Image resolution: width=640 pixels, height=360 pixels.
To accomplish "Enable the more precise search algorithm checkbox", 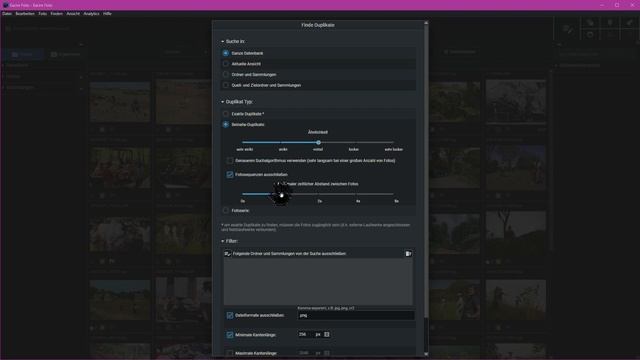I will (x=230, y=160).
